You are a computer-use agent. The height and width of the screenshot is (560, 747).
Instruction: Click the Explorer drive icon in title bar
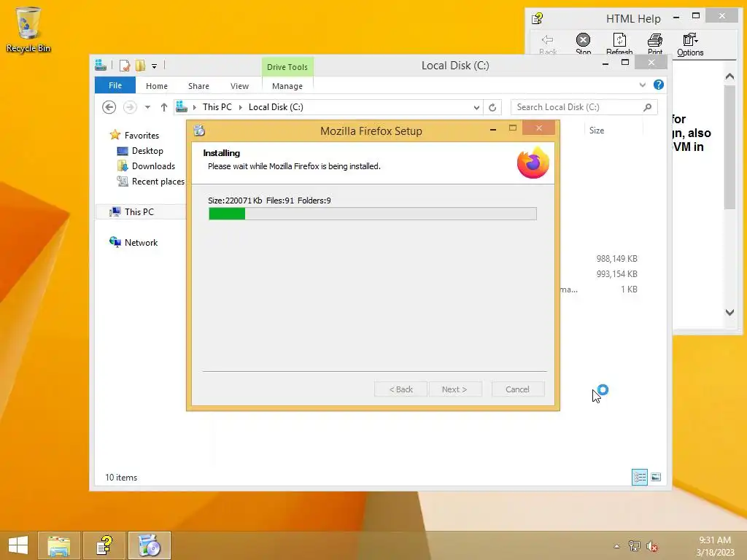[x=101, y=65]
